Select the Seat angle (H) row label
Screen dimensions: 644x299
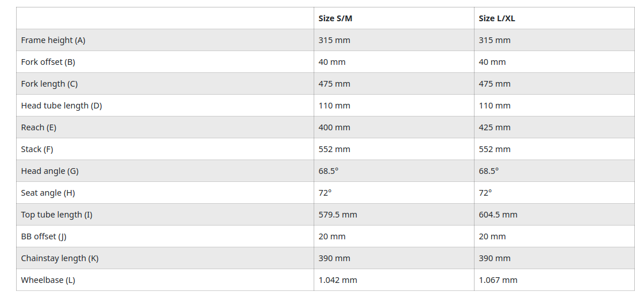pos(48,193)
